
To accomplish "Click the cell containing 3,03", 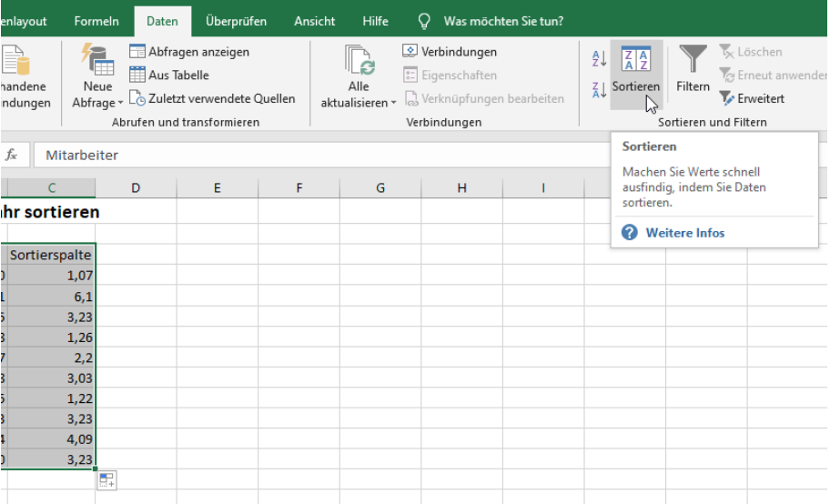I will point(51,378).
